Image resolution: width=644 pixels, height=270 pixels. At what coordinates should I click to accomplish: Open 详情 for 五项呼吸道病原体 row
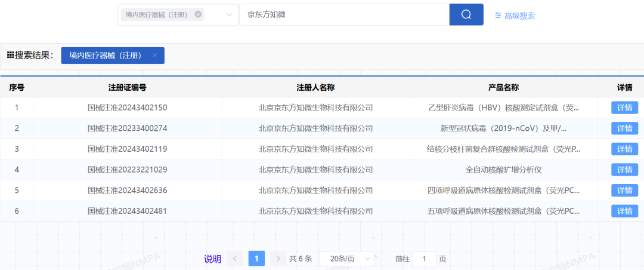(624, 211)
